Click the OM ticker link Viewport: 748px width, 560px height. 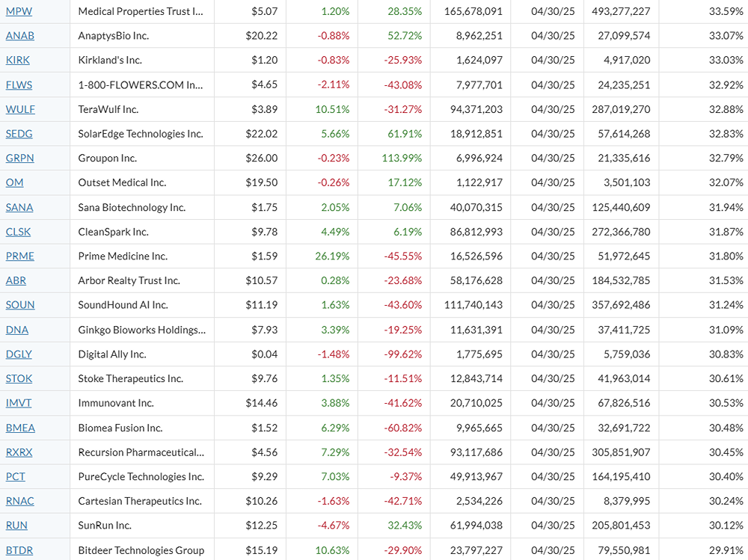[x=15, y=182]
